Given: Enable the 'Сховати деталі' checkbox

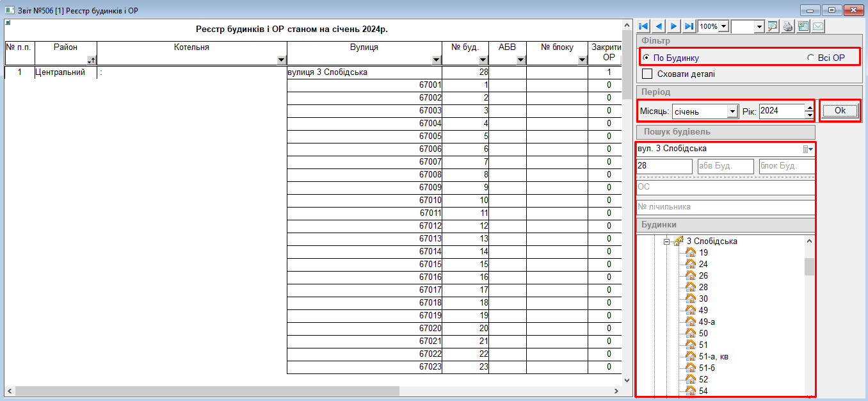Looking at the screenshot, I should 647,74.
